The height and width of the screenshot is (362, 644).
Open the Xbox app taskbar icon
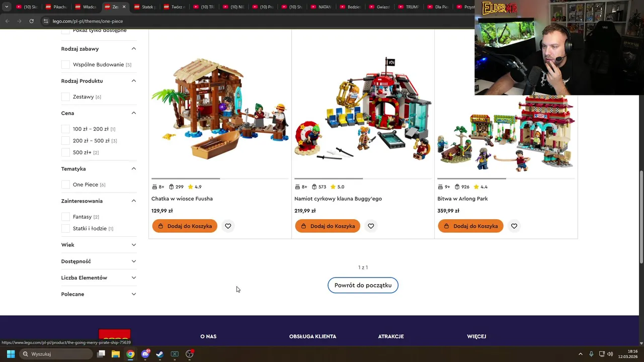tap(175, 354)
